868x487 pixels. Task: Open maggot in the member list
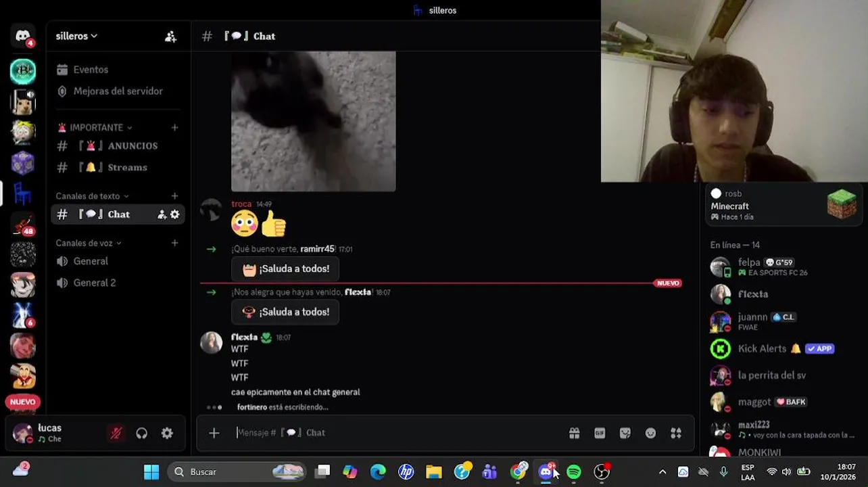tap(781, 402)
